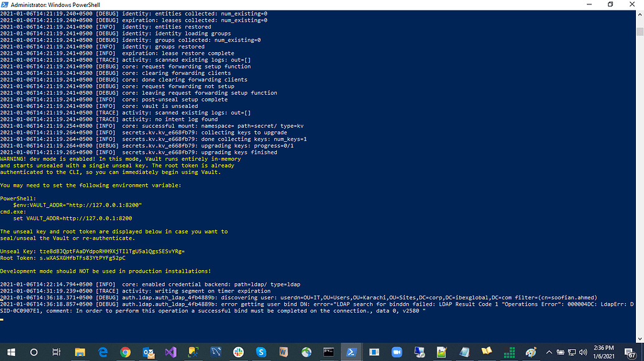
Task: Switch to Command Prompt on the taskbar
Action: click(329, 352)
